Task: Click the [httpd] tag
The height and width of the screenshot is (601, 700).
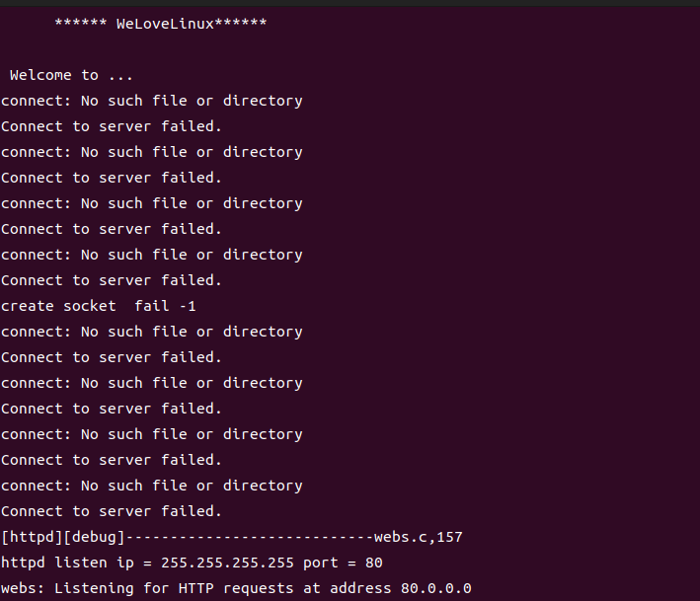Action: 32,537
